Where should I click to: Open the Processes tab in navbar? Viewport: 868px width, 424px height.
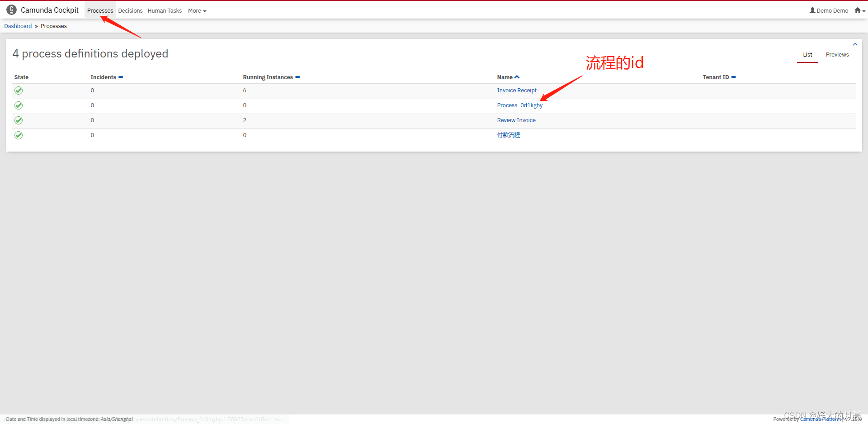pos(100,11)
